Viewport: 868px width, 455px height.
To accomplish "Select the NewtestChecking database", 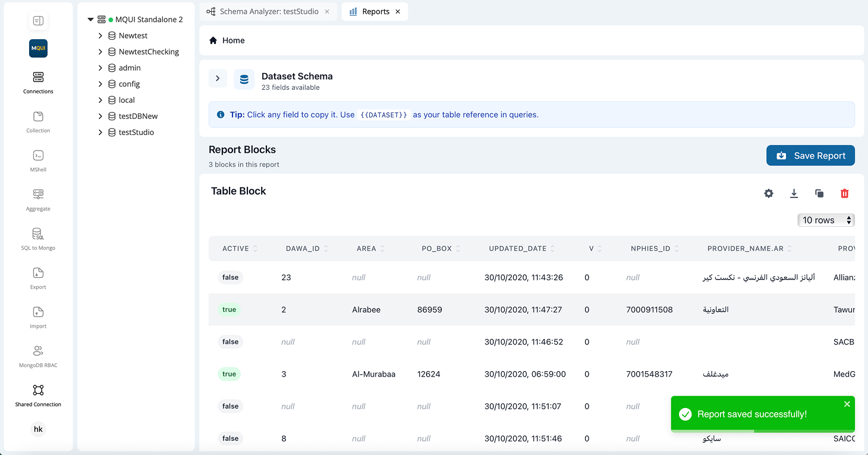I will pyautogui.click(x=149, y=52).
